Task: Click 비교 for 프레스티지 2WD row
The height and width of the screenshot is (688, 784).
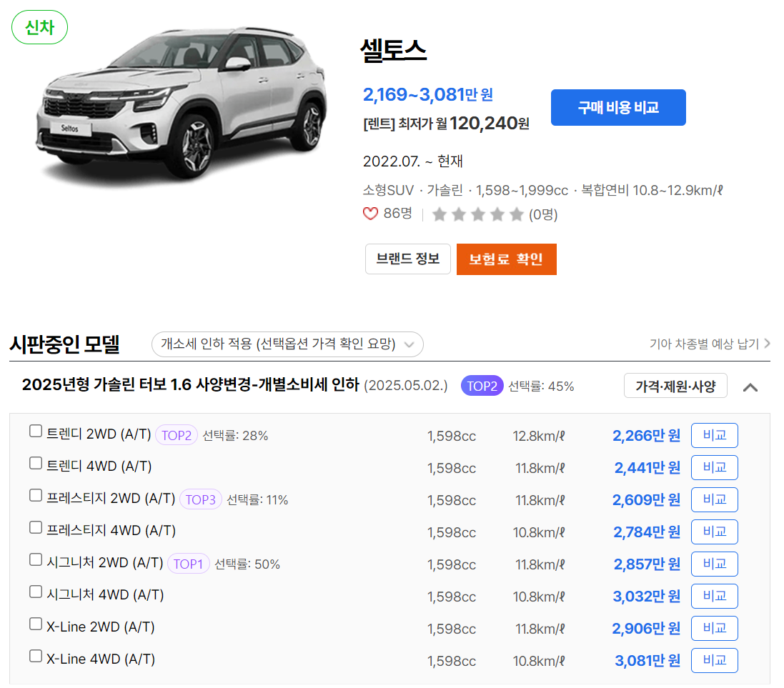Action: tap(714, 499)
